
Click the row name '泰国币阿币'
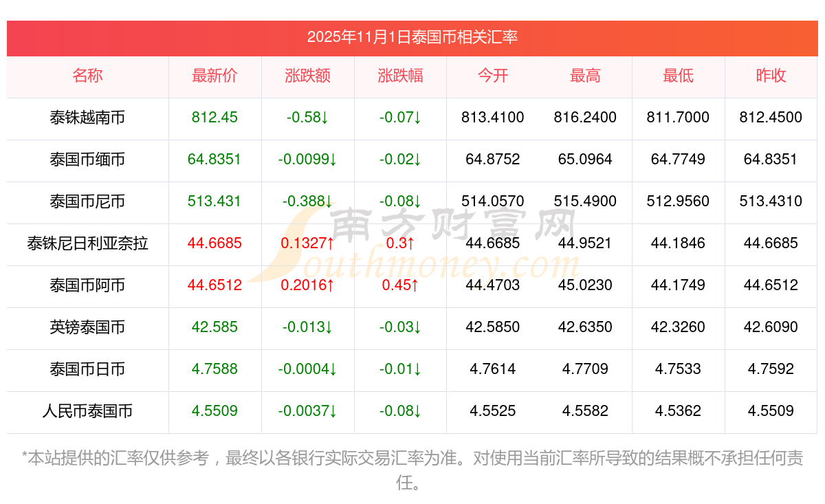pos(87,285)
